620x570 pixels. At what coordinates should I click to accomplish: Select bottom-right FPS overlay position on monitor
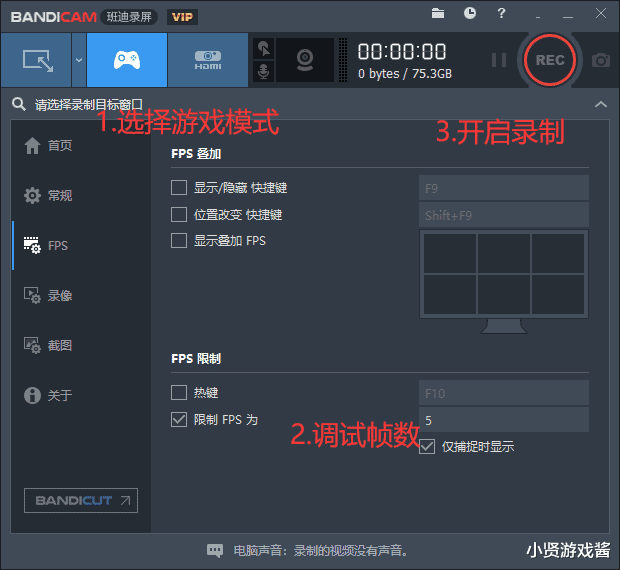pos(558,294)
